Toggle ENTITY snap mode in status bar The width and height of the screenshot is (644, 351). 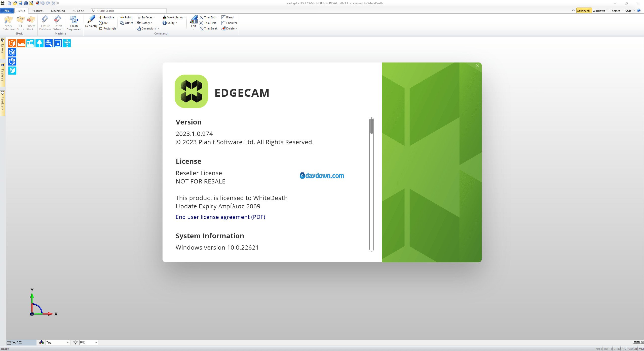coord(608,349)
